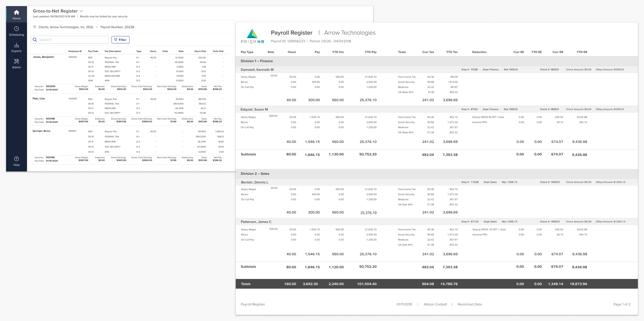Open voucher number 003198
The image size is (644, 321).
coord(50,119)
